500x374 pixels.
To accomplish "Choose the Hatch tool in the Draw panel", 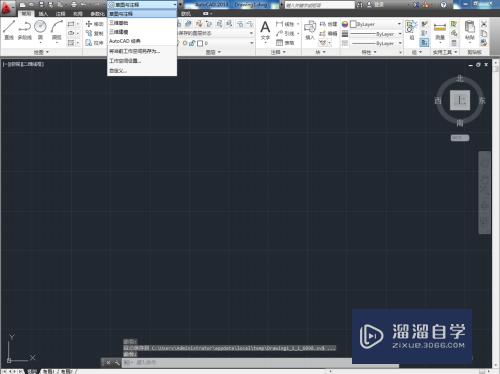I will point(71,43).
